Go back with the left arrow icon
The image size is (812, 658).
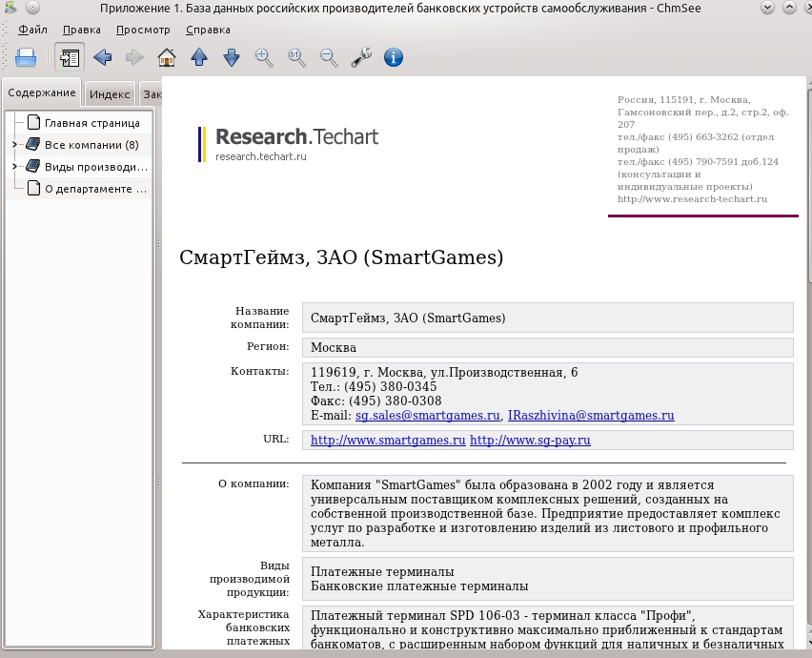click(x=103, y=57)
